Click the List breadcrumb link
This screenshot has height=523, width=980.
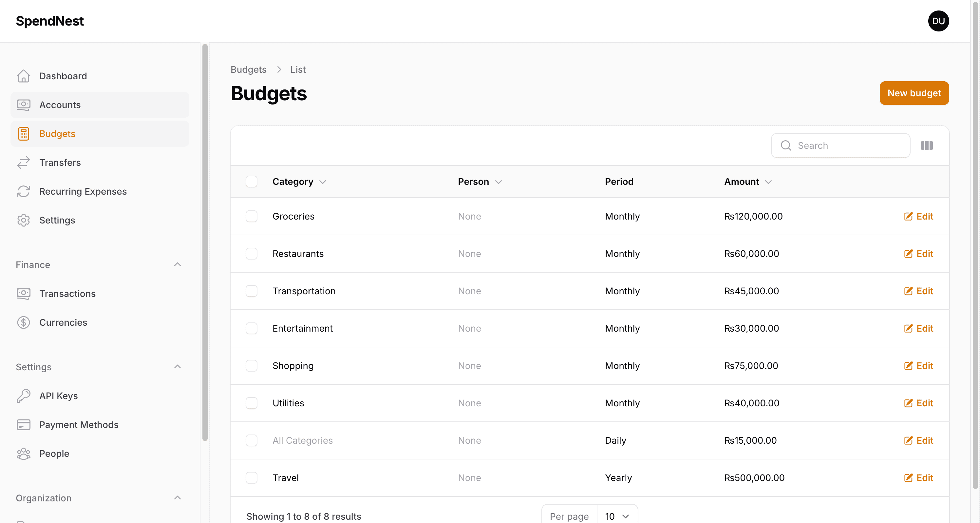click(x=298, y=70)
